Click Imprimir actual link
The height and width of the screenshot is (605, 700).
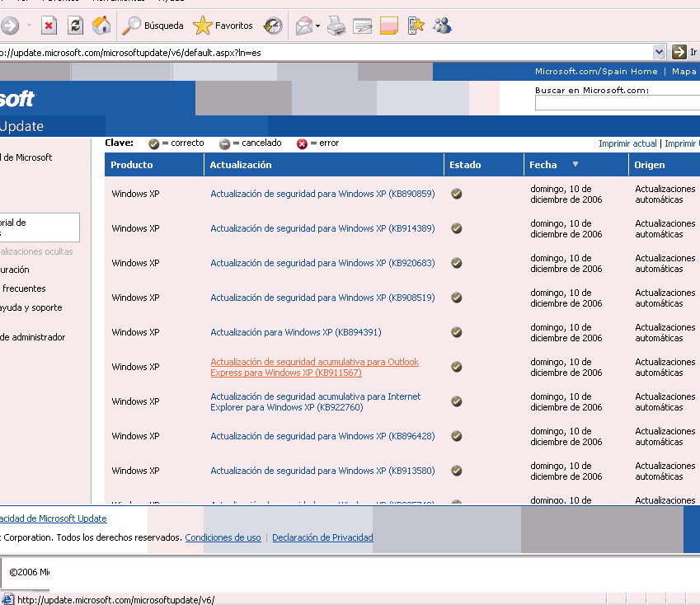coord(627,143)
